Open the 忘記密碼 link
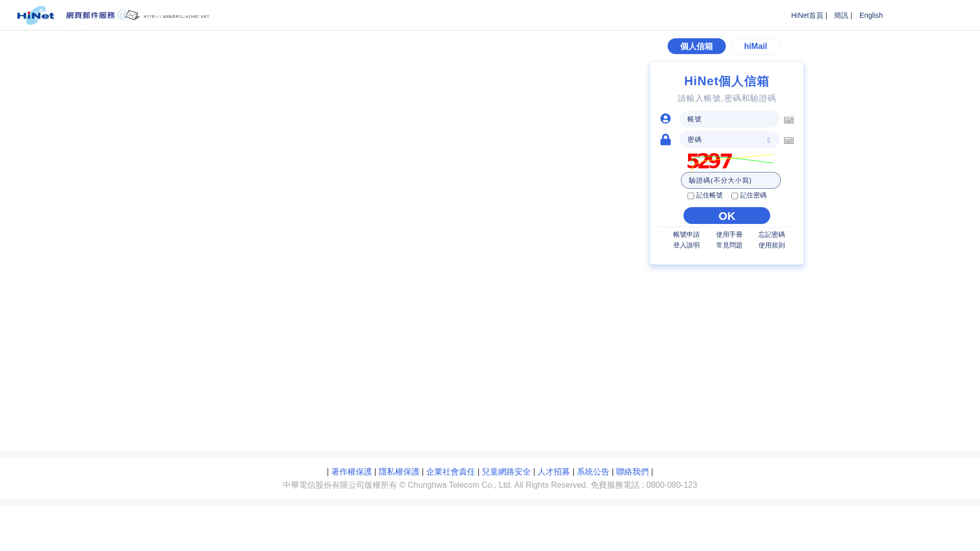This screenshot has height=551, width=980. click(x=771, y=235)
